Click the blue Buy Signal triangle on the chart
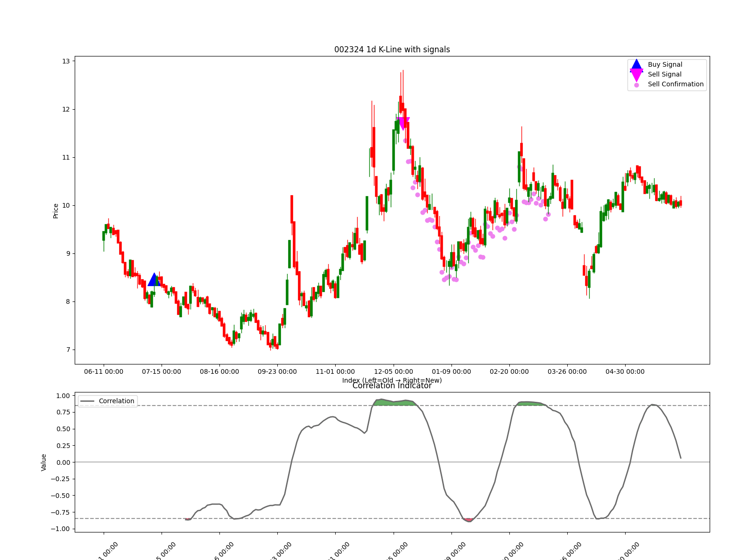 (154, 280)
